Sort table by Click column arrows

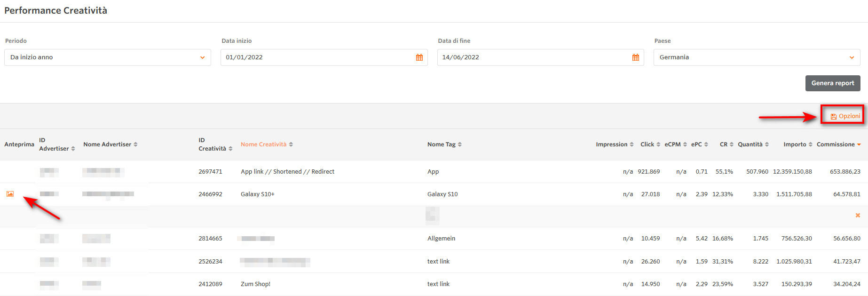point(658,144)
